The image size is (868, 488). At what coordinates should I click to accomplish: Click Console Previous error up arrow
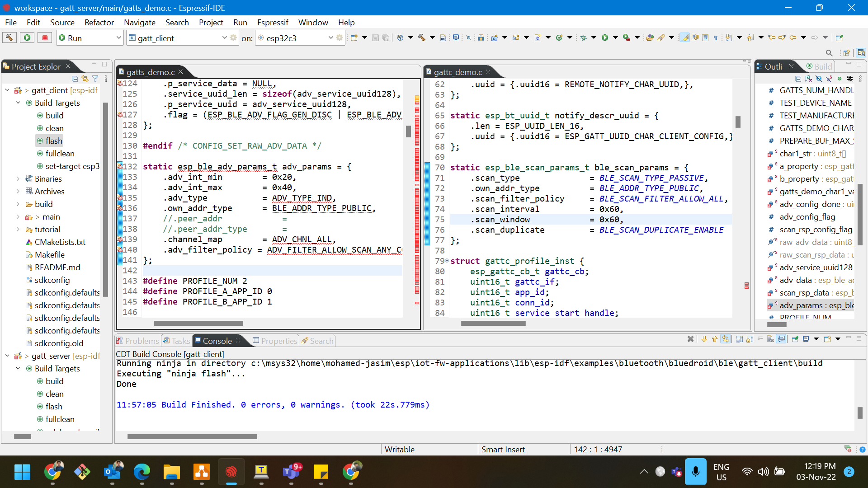(x=715, y=339)
